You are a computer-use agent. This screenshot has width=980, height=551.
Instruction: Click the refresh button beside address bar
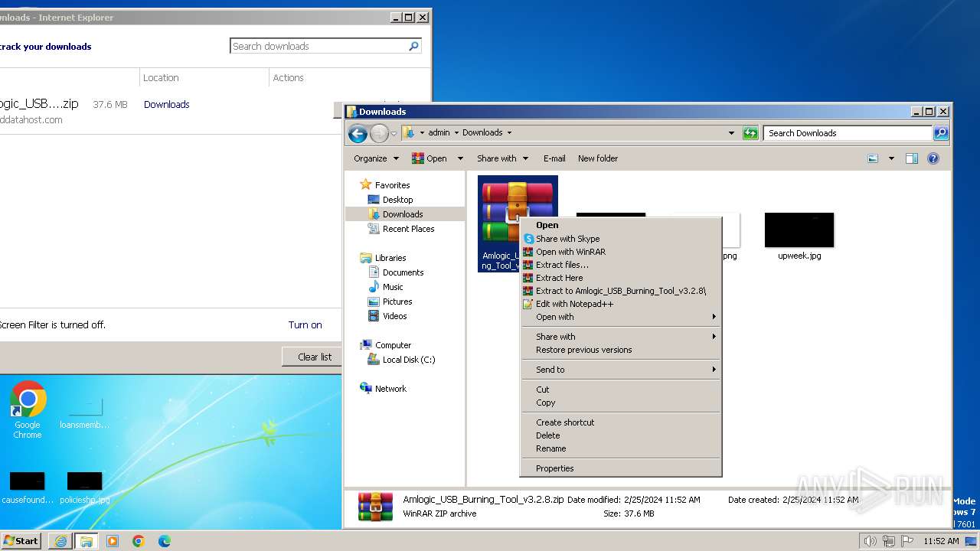pyautogui.click(x=751, y=133)
